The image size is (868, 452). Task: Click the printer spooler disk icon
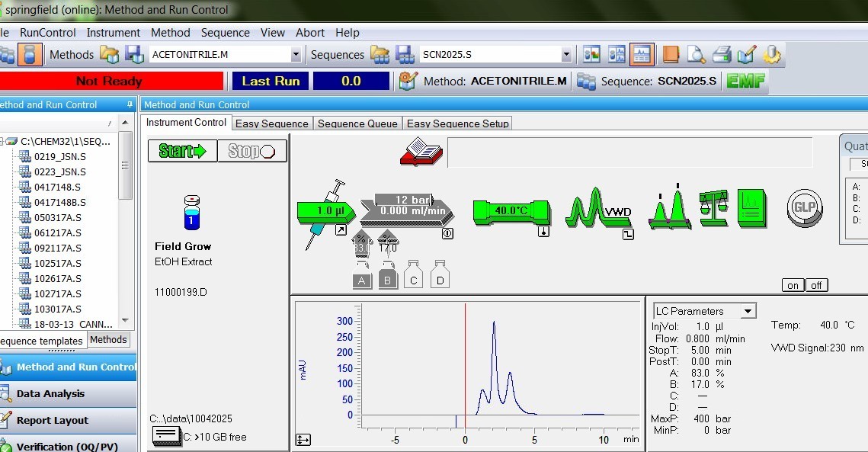pyautogui.click(x=167, y=437)
